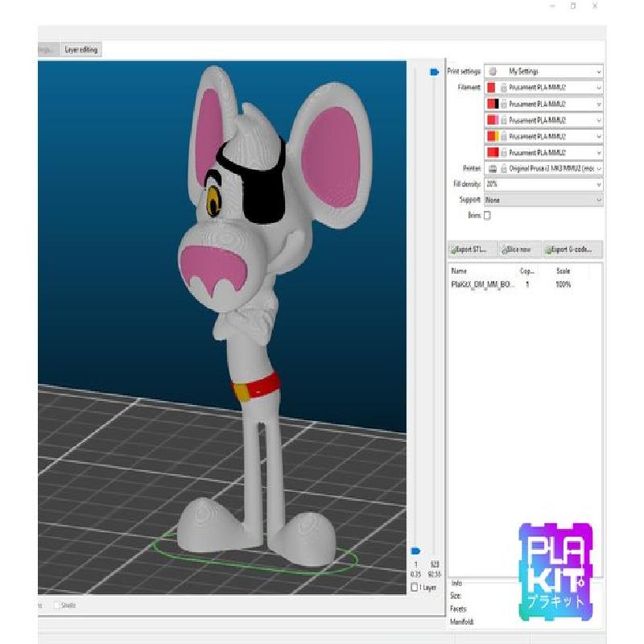Click the first filament's red color swatch
The height and width of the screenshot is (644, 644).
click(491, 88)
